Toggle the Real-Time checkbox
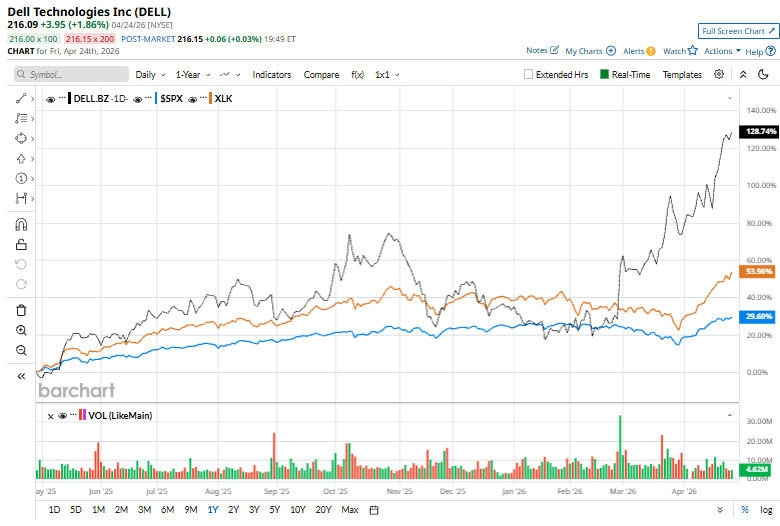 604,74
